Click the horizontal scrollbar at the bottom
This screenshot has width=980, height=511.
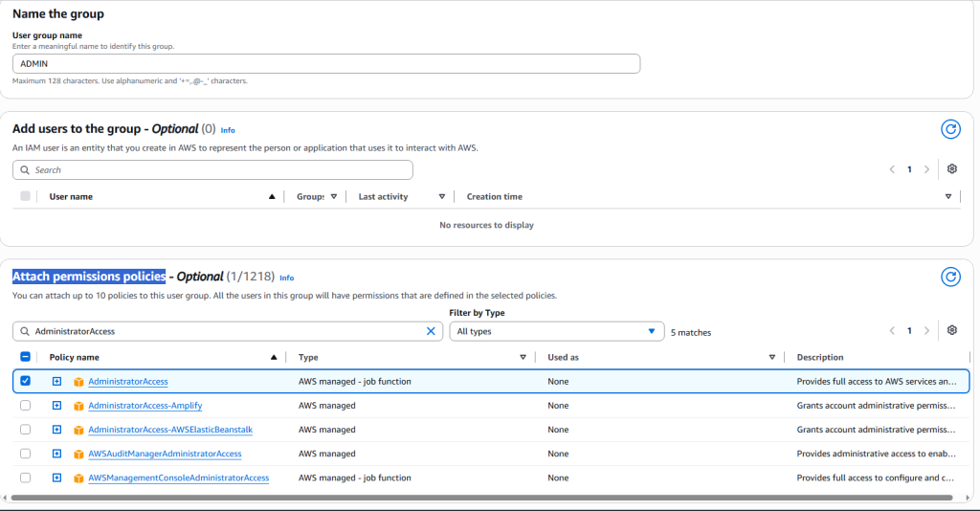point(481,498)
